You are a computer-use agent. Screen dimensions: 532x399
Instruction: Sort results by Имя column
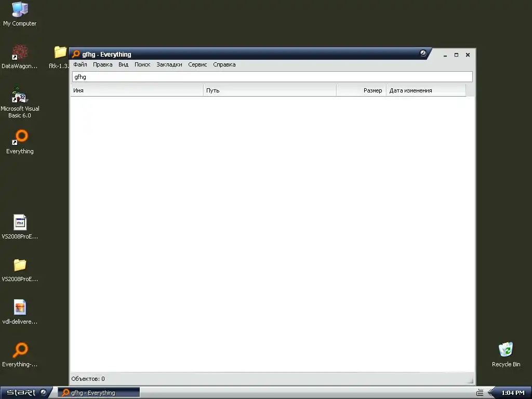137,90
